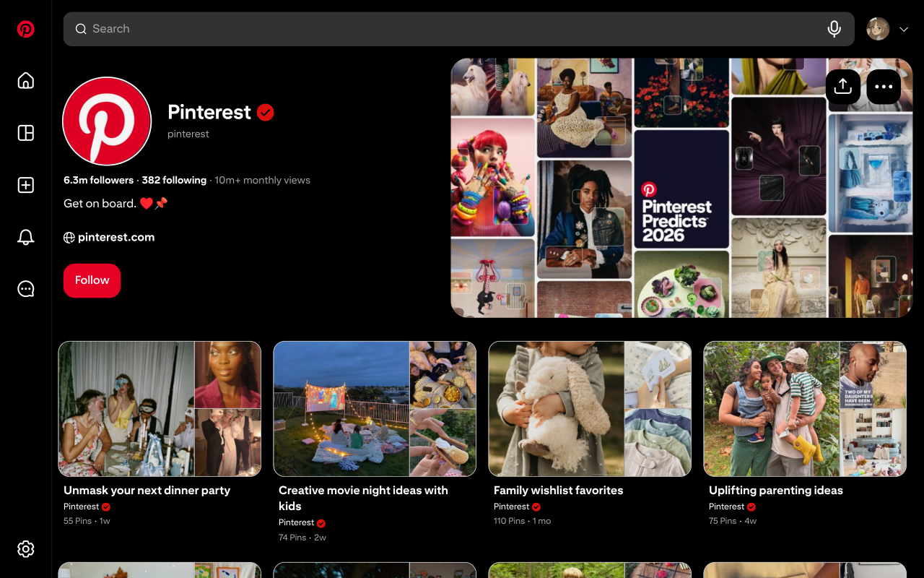Click the Pinterest profile picture
This screenshot has width=924, height=578.
point(107,121)
